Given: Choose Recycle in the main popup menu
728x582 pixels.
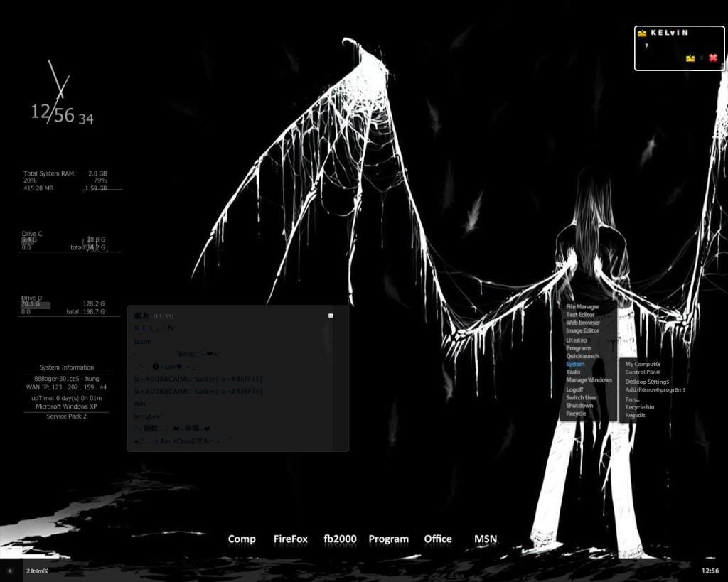Looking at the screenshot, I should coord(576,414).
